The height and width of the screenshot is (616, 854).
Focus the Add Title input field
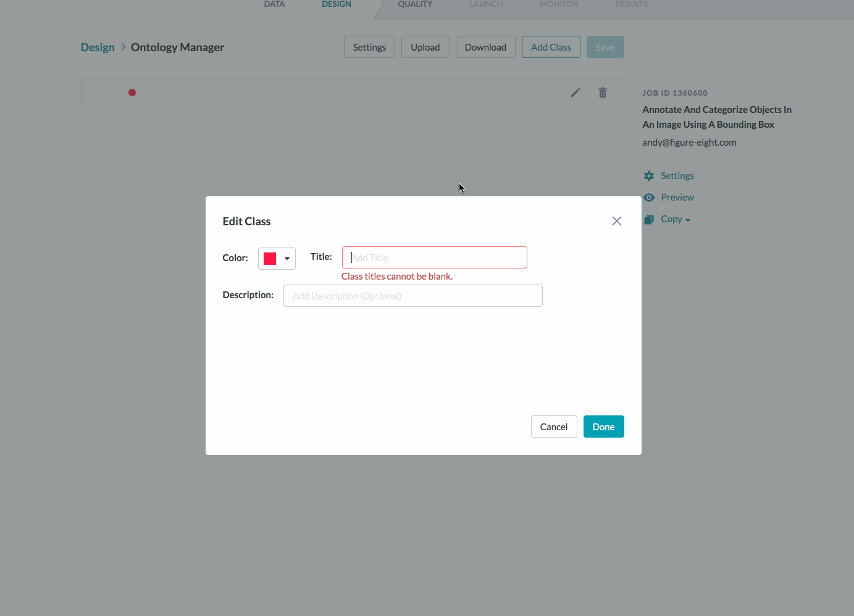point(435,257)
